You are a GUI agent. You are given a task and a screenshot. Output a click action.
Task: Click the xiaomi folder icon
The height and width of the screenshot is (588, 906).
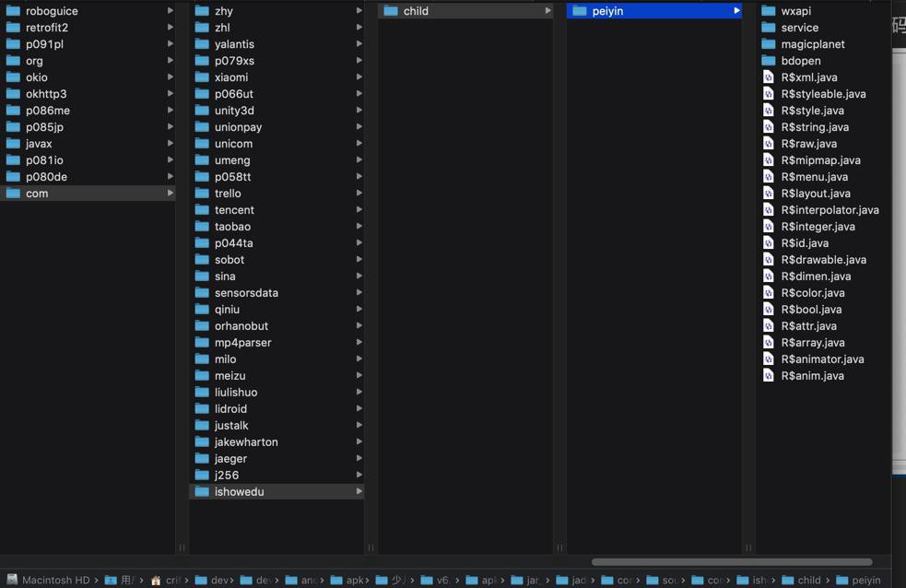click(202, 77)
